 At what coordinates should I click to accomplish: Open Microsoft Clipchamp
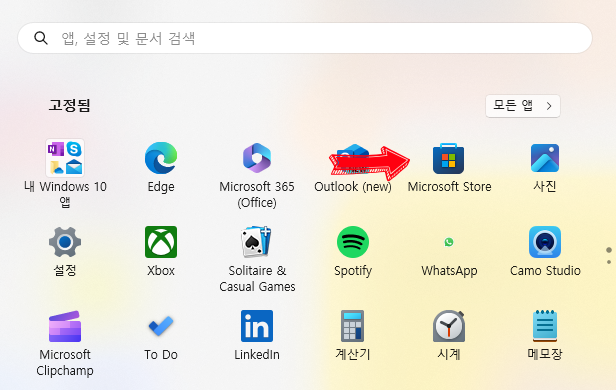[65, 326]
